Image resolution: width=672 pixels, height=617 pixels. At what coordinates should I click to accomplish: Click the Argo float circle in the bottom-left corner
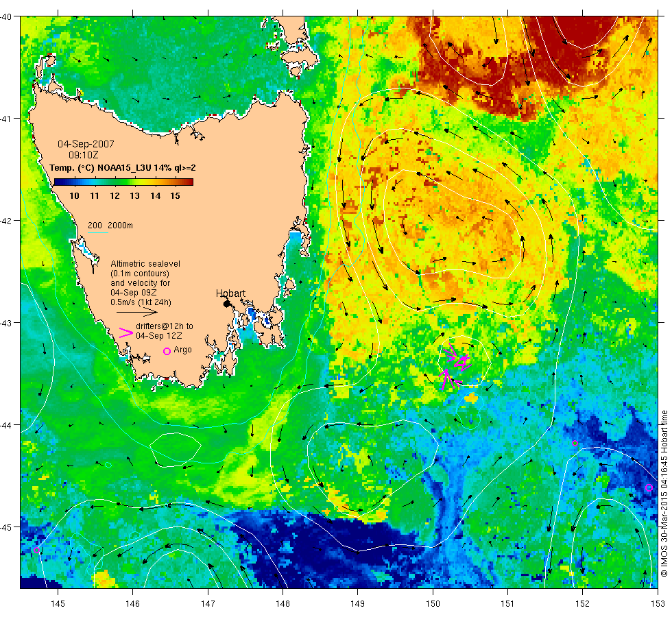click(36, 550)
